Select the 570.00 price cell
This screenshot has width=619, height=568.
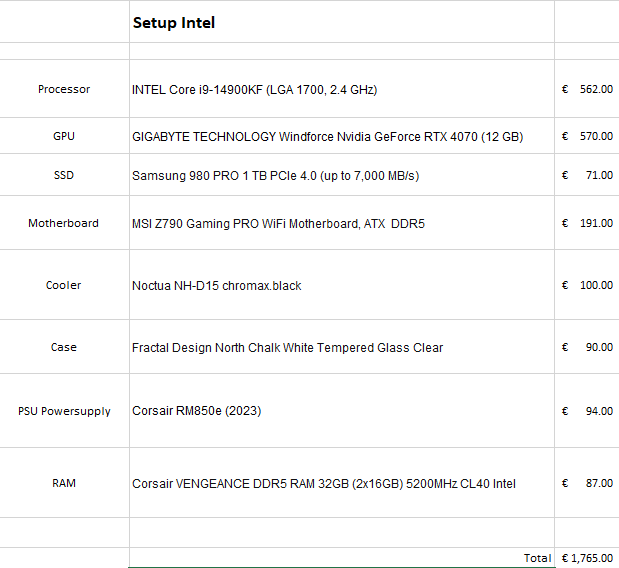[x=587, y=136]
